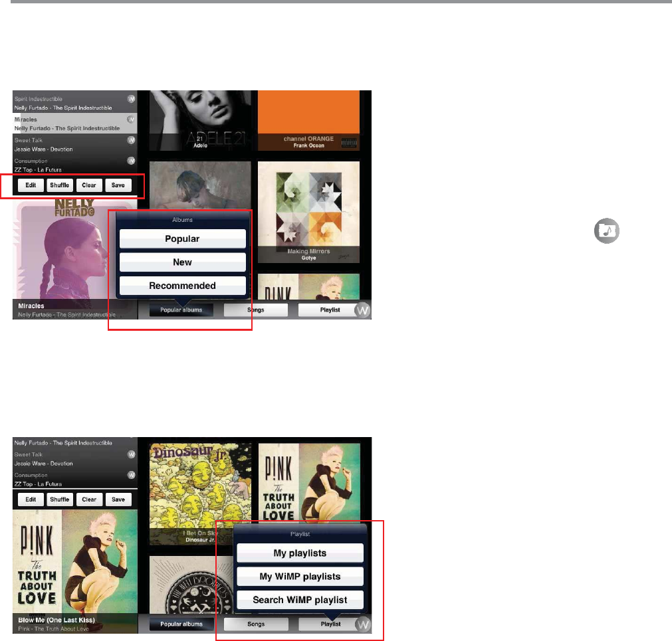Choose Search WiMP playlist option
The height and width of the screenshot is (641, 672).
coord(300,600)
